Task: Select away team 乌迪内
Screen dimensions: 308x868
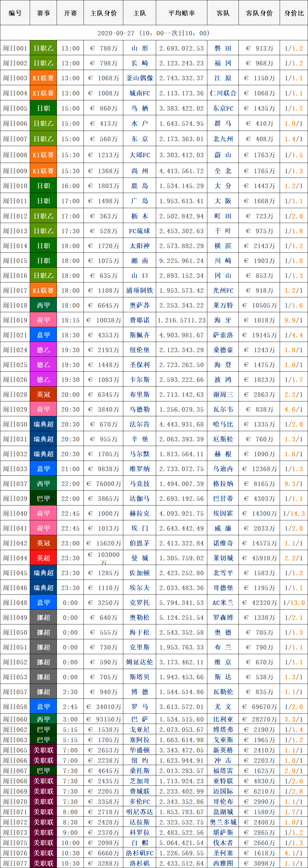Action: pyautogui.click(x=223, y=469)
